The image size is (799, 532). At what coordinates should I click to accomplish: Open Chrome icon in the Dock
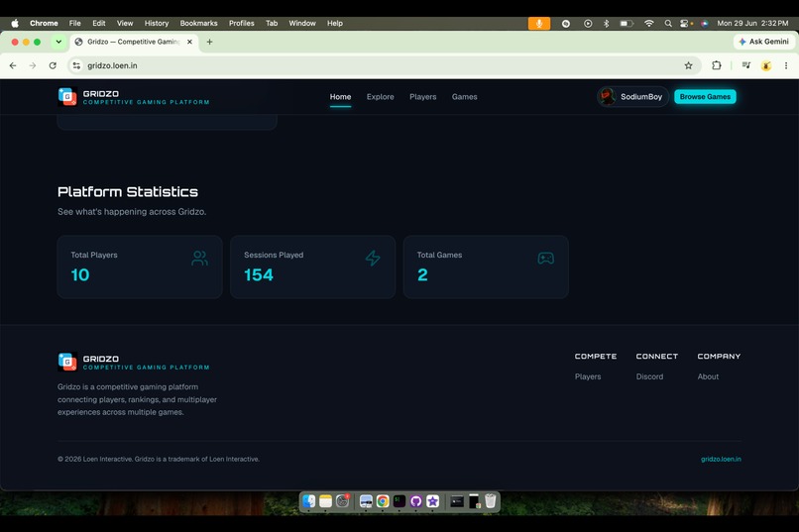383,501
